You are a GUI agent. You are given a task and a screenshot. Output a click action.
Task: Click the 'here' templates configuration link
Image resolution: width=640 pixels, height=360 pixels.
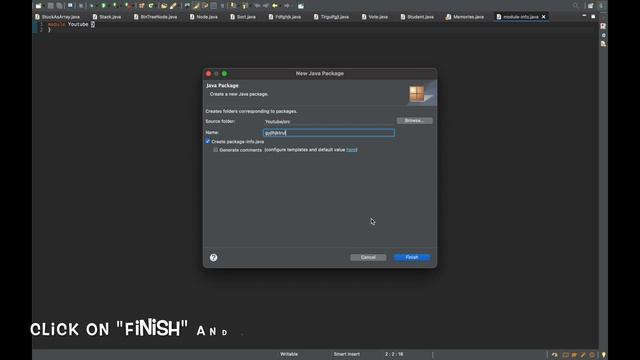[351, 150]
